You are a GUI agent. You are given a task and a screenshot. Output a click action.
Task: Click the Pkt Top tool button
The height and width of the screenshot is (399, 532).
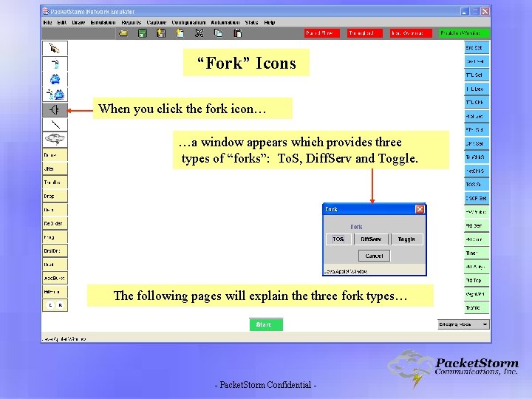click(x=477, y=281)
